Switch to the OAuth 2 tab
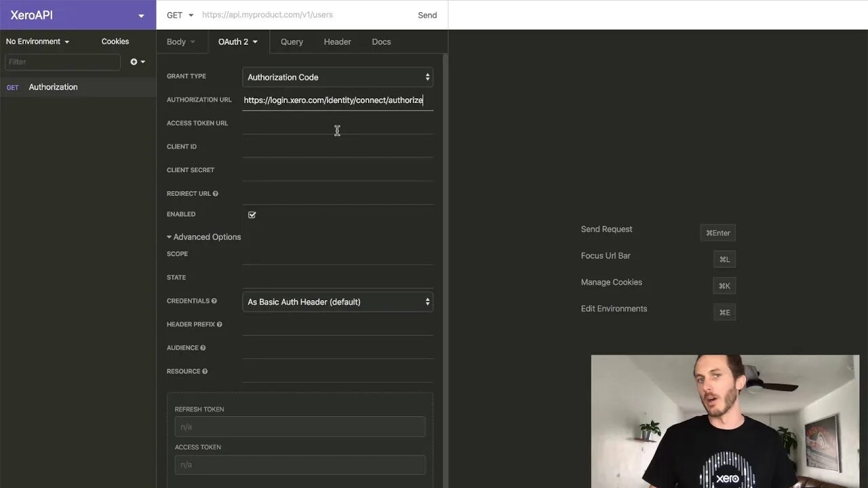Viewport: 868px width, 488px height. 238,41
